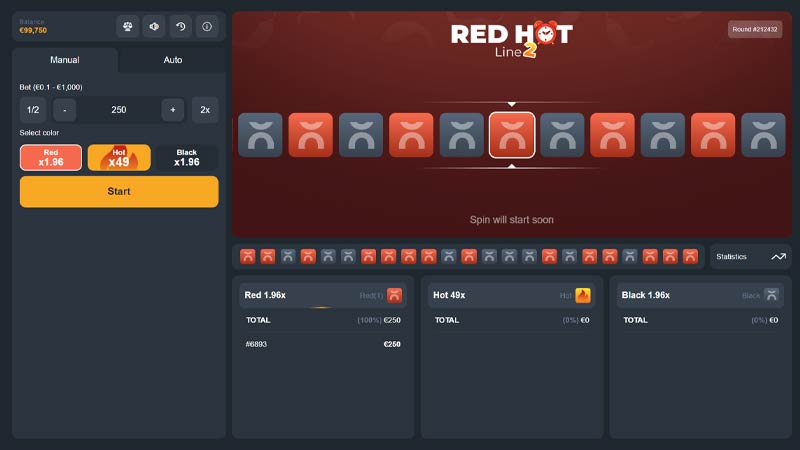
Task: Click the 'Select color' label
Action: pyautogui.click(x=39, y=133)
